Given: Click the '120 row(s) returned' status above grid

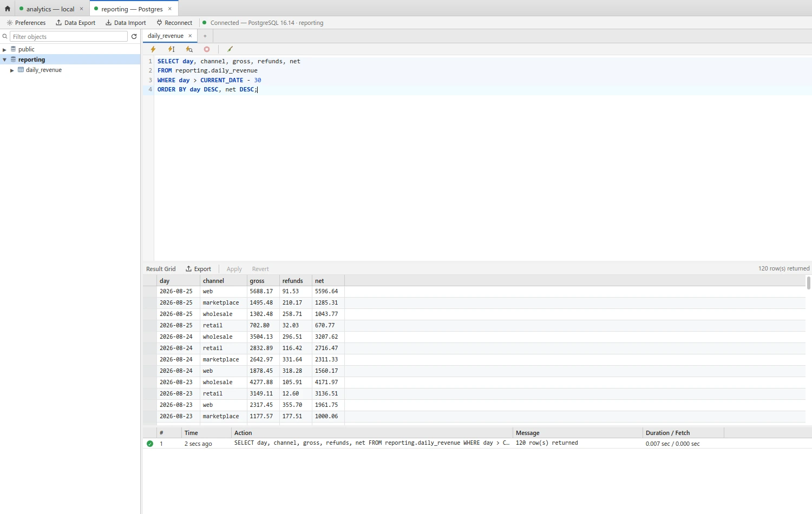Looking at the screenshot, I should [784, 268].
